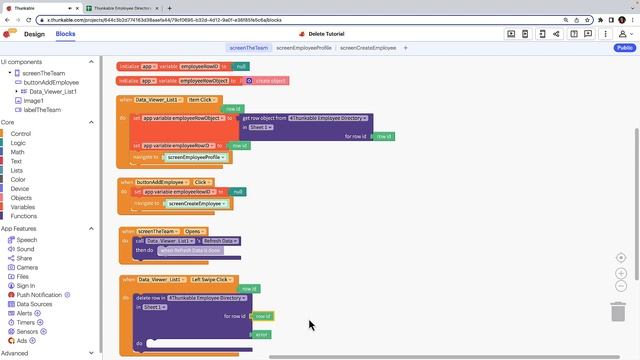Open the Sign In feature blocks

click(x=25, y=286)
